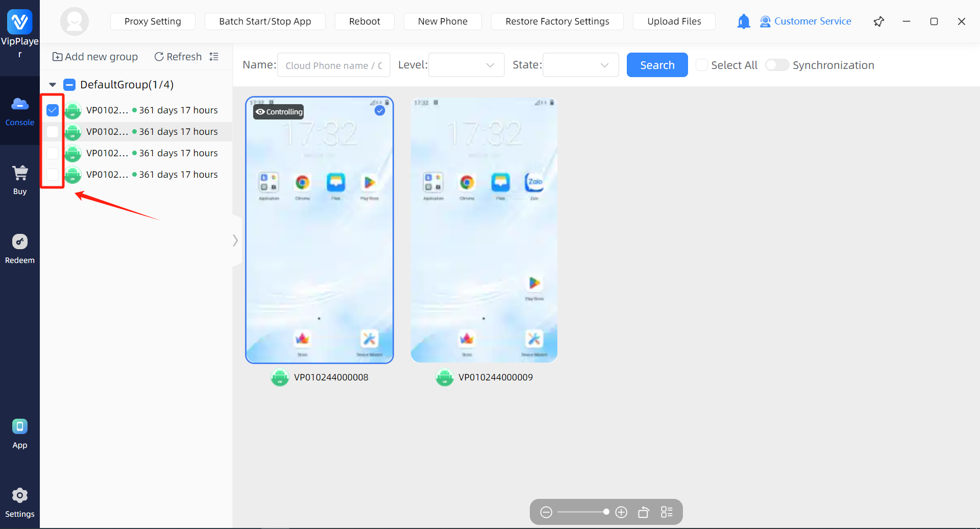Open the Console tab in sidebar
The image size is (980, 529).
(x=20, y=111)
